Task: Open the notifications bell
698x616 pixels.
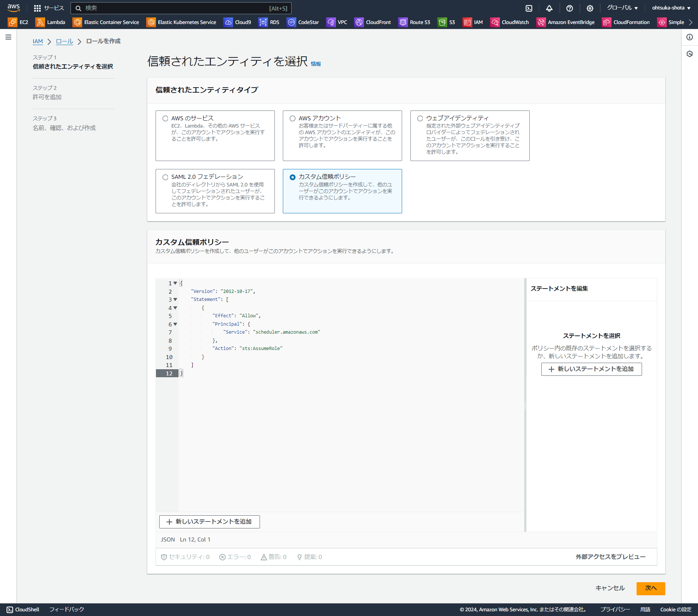Action: click(x=549, y=8)
